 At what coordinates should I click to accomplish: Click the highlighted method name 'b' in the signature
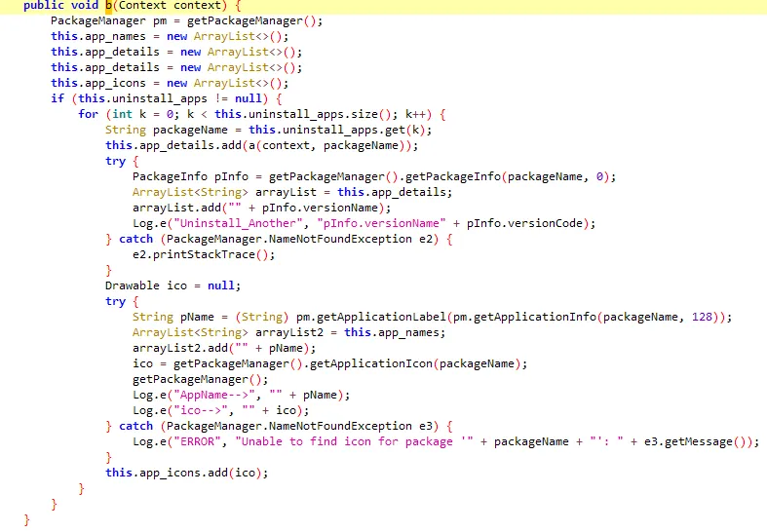click(108, 6)
